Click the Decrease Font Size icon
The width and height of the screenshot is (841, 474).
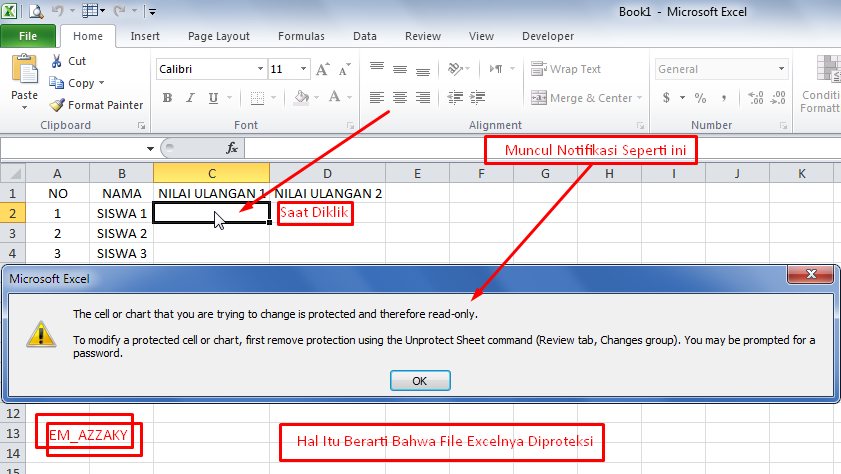pos(344,69)
